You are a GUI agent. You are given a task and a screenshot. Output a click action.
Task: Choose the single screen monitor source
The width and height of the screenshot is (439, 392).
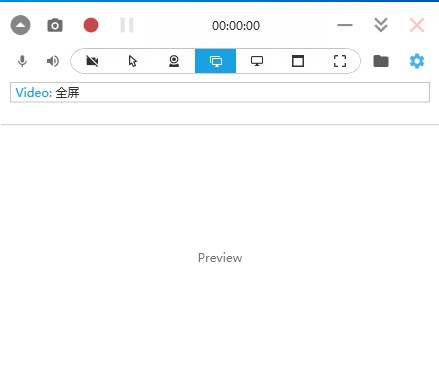257,61
